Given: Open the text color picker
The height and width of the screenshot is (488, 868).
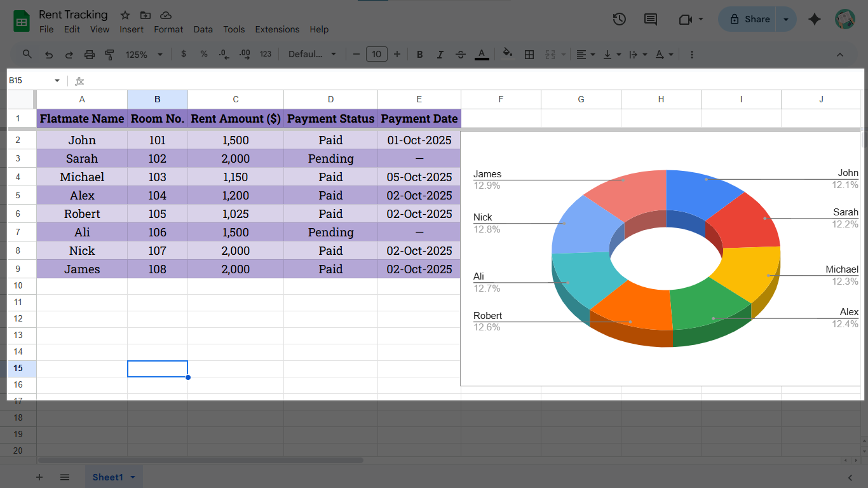Looking at the screenshot, I should (x=482, y=55).
